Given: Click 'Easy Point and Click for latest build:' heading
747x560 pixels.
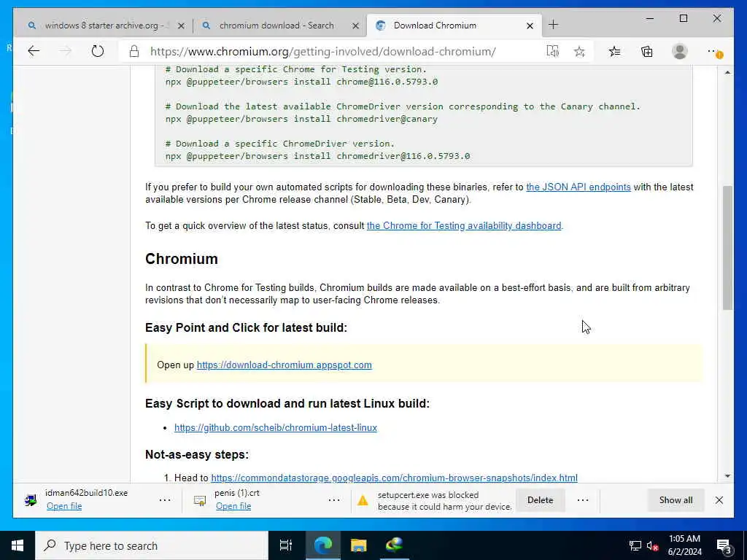Looking at the screenshot, I should pos(247,327).
